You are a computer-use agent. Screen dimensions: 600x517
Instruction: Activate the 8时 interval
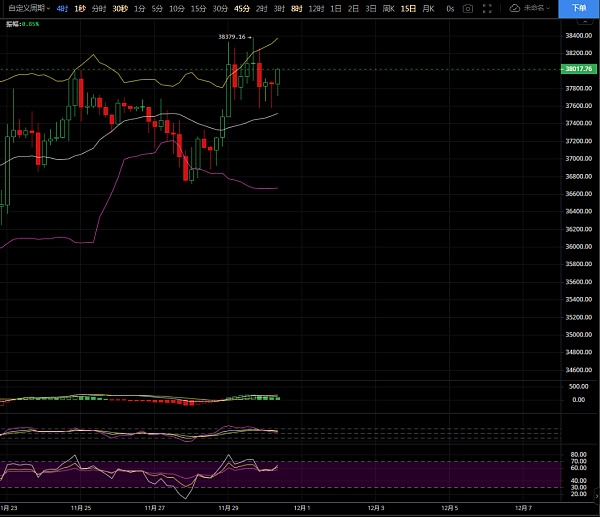tap(297, 8)
